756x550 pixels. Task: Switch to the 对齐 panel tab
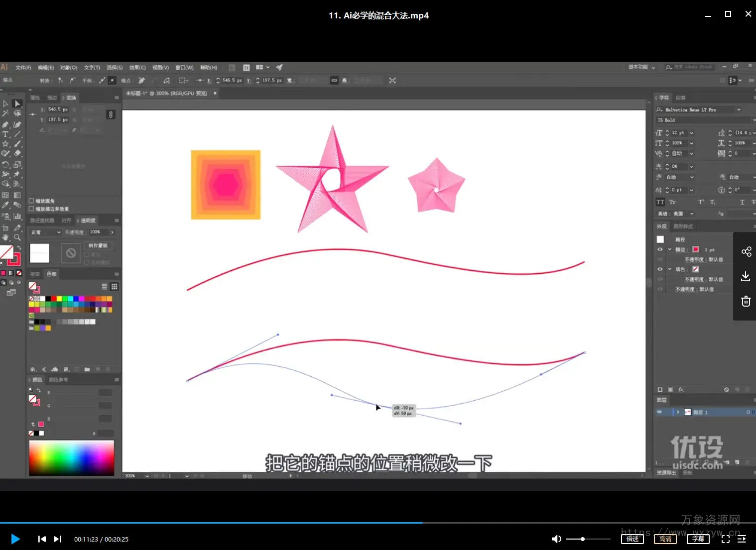[66, 220]
